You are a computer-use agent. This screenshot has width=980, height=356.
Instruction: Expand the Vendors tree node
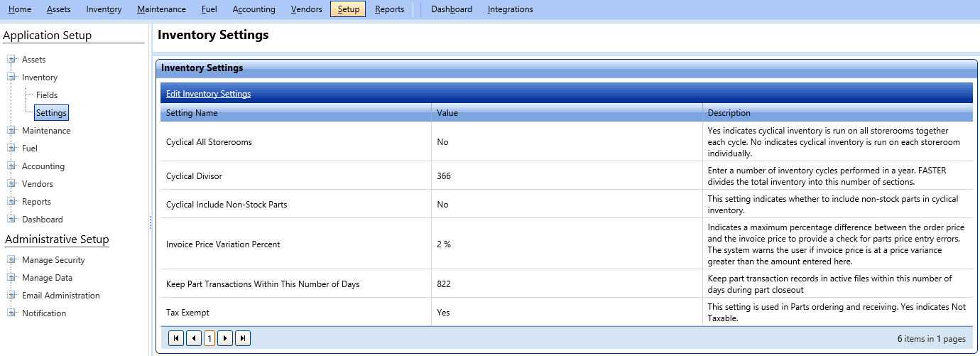(x=11, y=184)
